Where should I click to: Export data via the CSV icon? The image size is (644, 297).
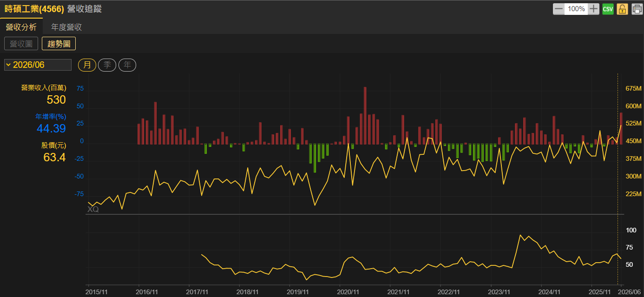click(x=608, y=9)
